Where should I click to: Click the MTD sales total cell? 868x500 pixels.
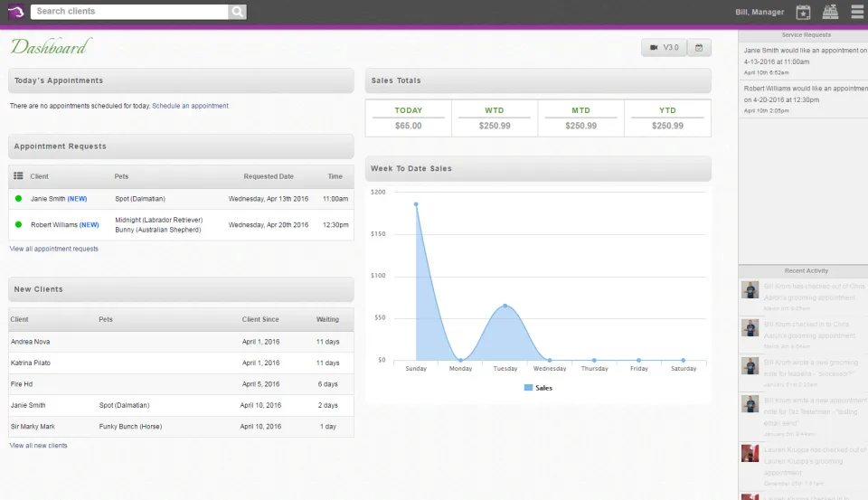pyautogui.click(x=580, y=118)
